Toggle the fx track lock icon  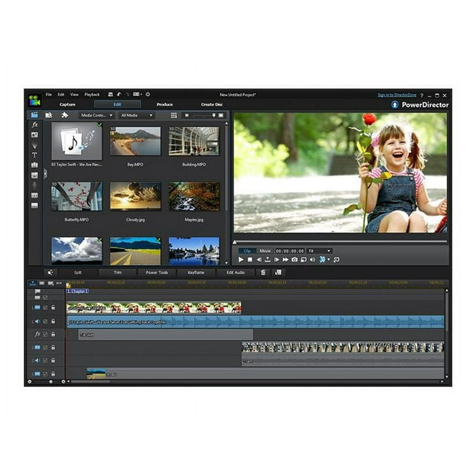pyautogui.click(x=53, y=334)
